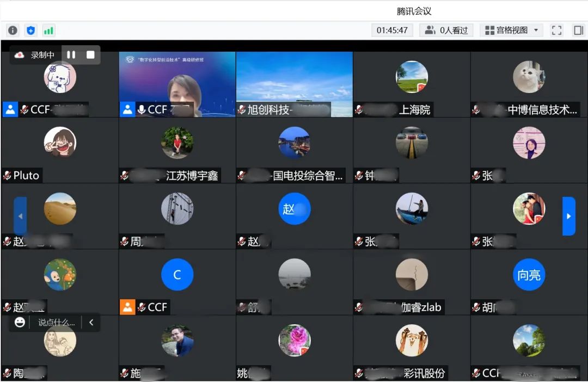The image size is (588, 382).
Task: Enter fullscreen mode with the expand icon
Action: (556, 30)
